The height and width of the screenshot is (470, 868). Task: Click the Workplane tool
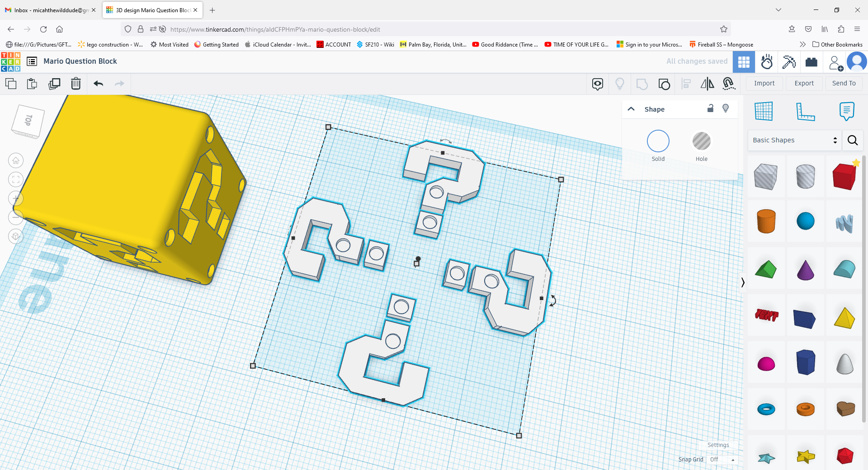click(764, 111)
